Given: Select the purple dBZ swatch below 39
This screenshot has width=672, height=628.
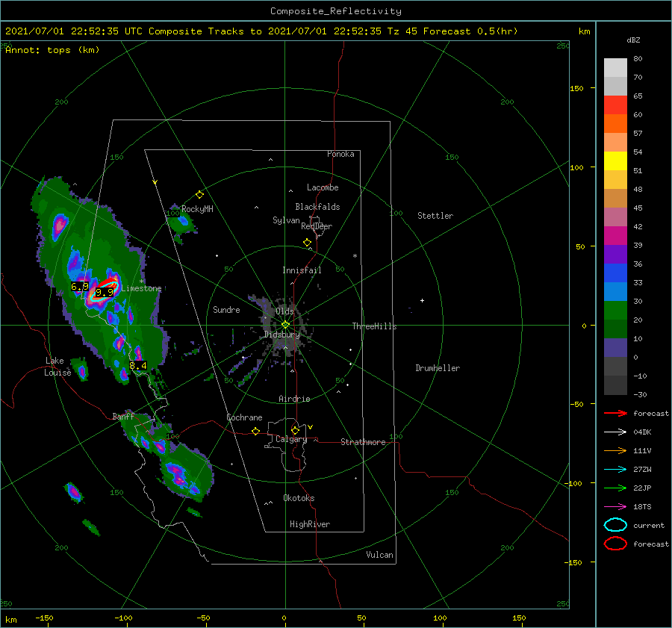Looking at the screenshot, I should pos(615,254).
